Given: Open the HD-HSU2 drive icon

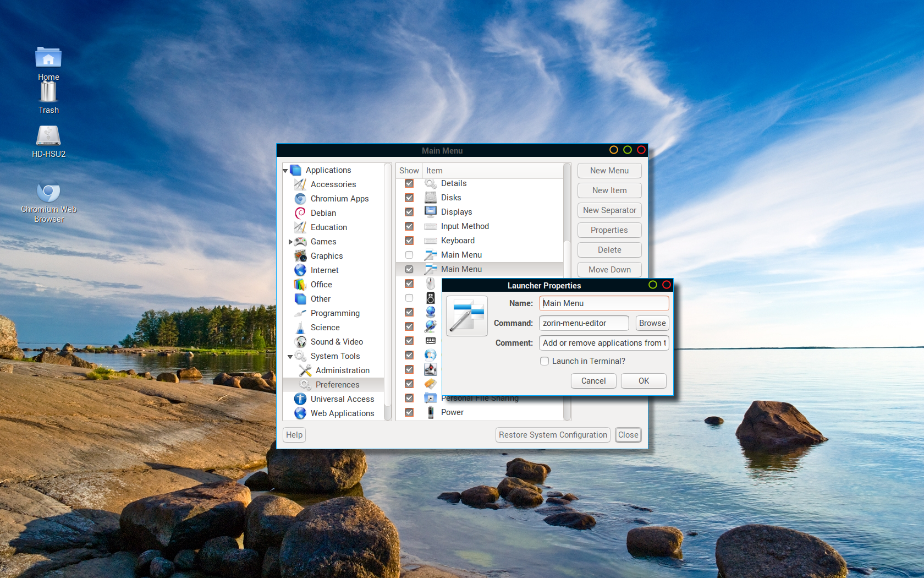Looking at the screenshot, I should 48,137.
